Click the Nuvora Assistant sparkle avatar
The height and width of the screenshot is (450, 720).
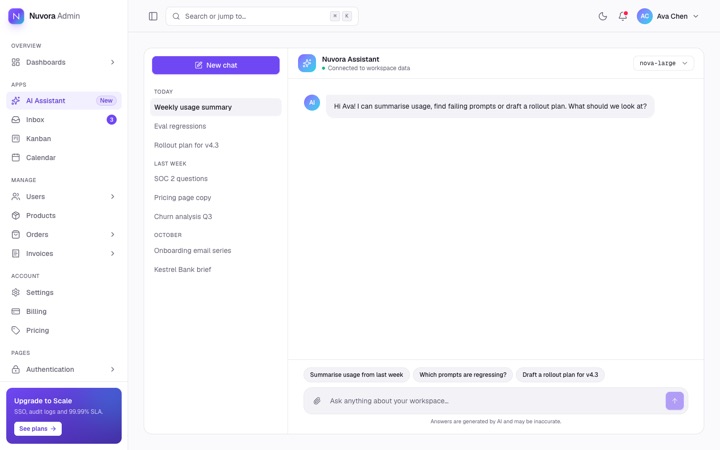(307, 63)
